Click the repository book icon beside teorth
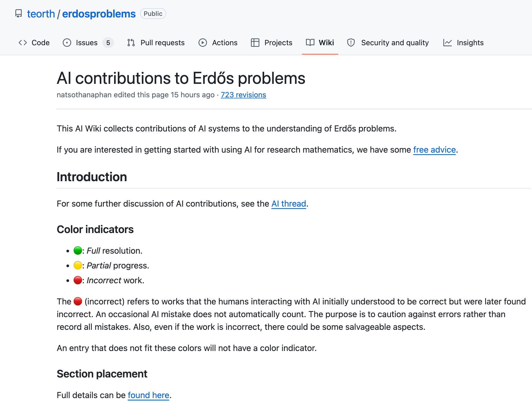The width and height of the screenshot is (532, 401). pos(18,13)
